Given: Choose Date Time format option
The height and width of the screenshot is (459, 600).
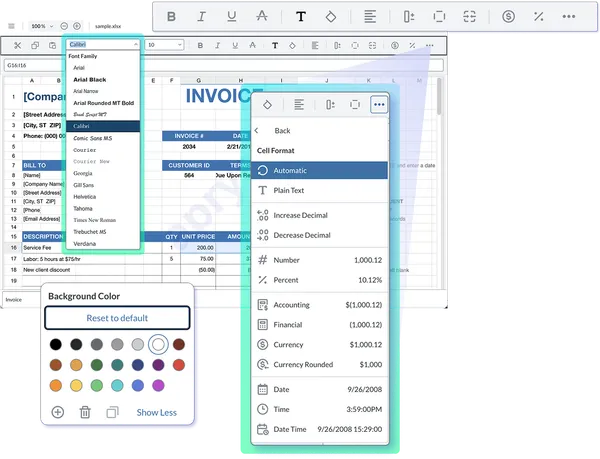Looking at the screenshot, I should pyautogui.click(x=320, y=429).
